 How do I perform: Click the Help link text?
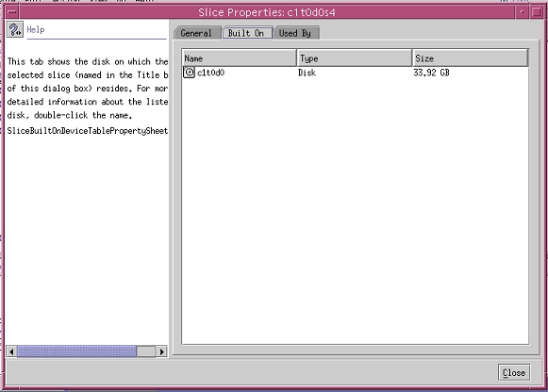coord(36,29)
